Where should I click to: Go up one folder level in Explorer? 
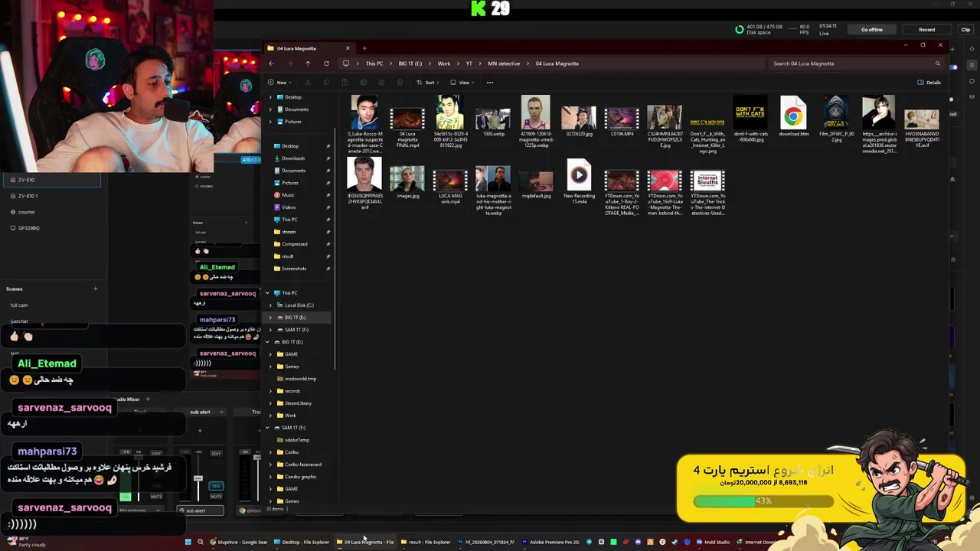coord(308,64)
